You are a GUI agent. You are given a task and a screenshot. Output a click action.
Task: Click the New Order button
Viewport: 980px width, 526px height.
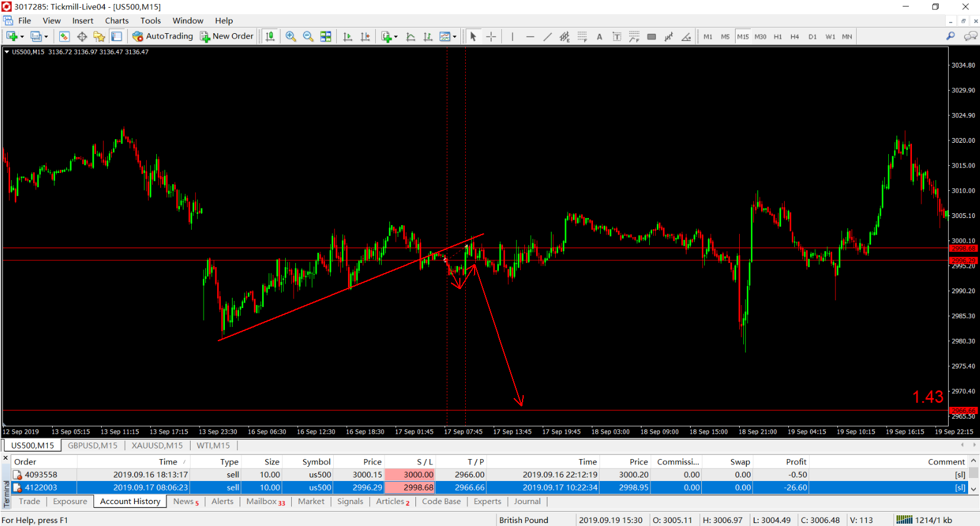point(227,36)
